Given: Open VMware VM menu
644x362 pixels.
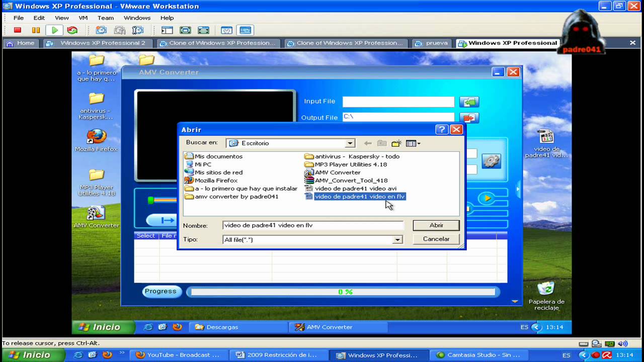Looking at the screenshot, I should pos(83,18).
